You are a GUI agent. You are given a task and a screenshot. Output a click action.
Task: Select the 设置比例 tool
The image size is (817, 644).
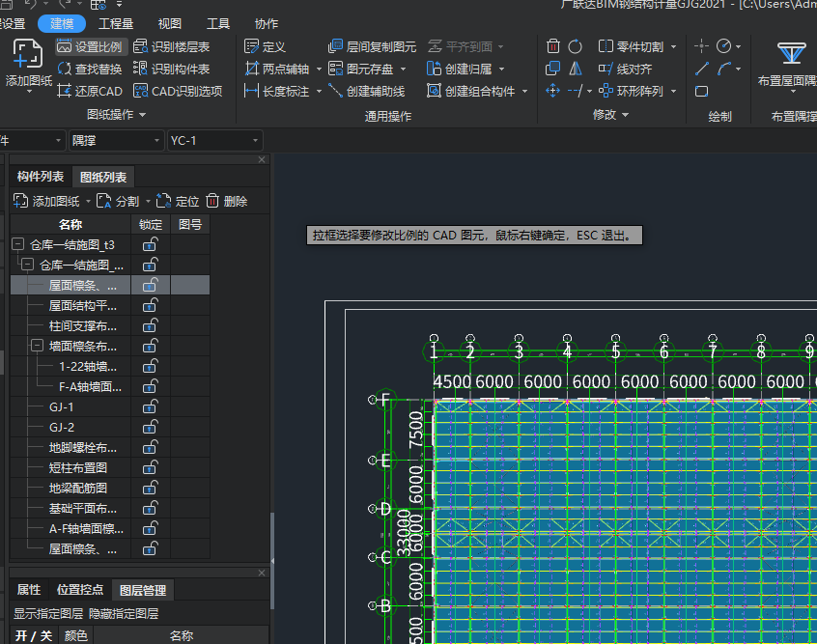click(x=89, y=47)
